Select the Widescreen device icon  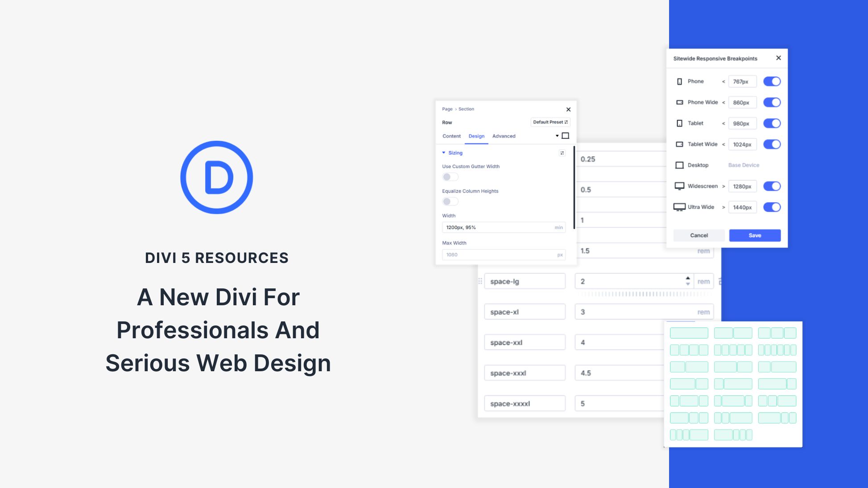click(x=679, y=186)
